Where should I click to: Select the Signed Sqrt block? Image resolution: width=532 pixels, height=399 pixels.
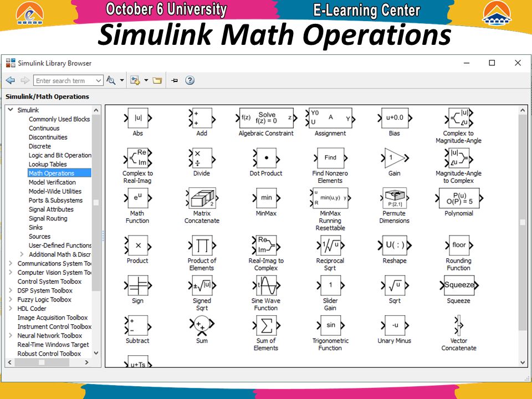202,285
